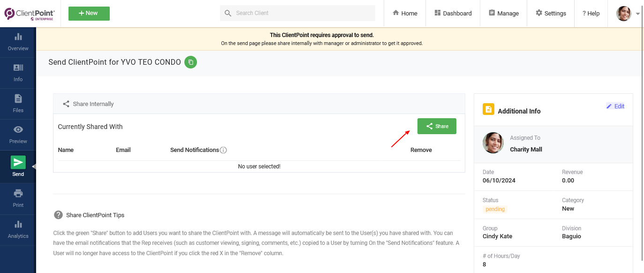This screenshot has width=644, height=273.
Task: Click the green New button
Action: pos(89,14)
